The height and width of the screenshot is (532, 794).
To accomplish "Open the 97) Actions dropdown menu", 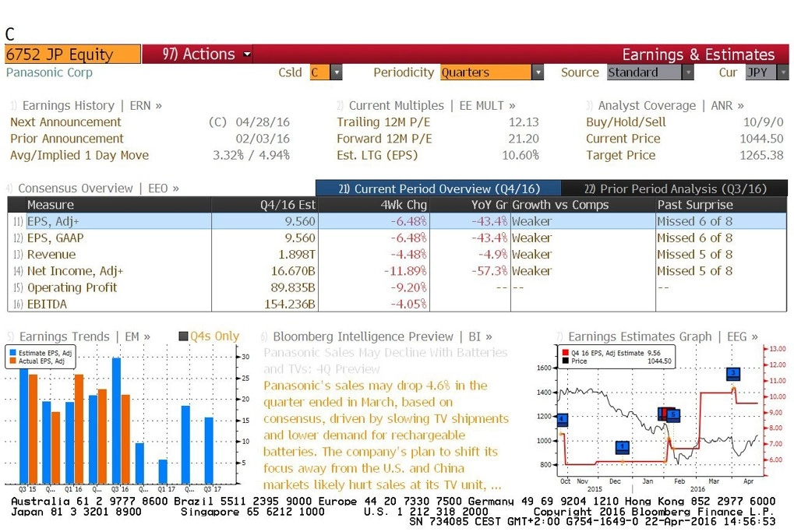I will coord(206,55).
